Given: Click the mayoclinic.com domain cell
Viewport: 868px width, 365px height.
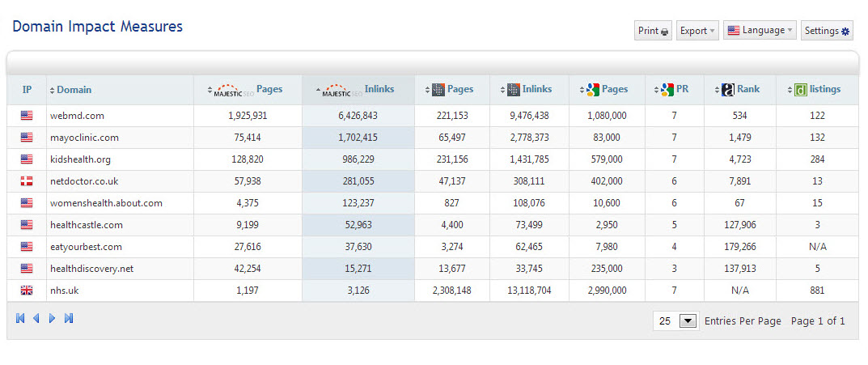Looking at the screenshot, I should 120,138.
